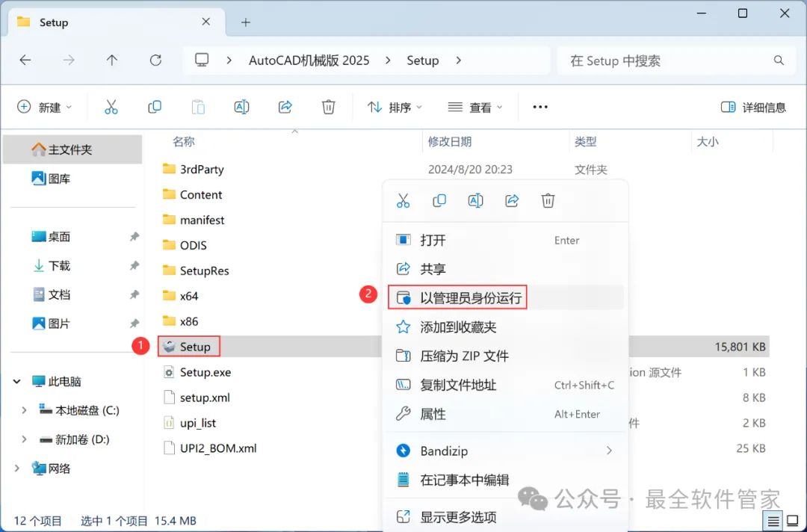Open a new tab with the plus button
Screen dimensions: 807x532
246,22
